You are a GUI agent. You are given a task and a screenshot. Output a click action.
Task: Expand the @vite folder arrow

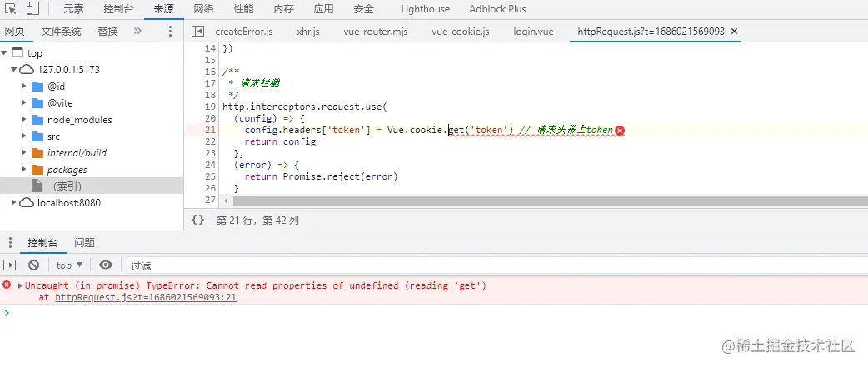[24, 103]
